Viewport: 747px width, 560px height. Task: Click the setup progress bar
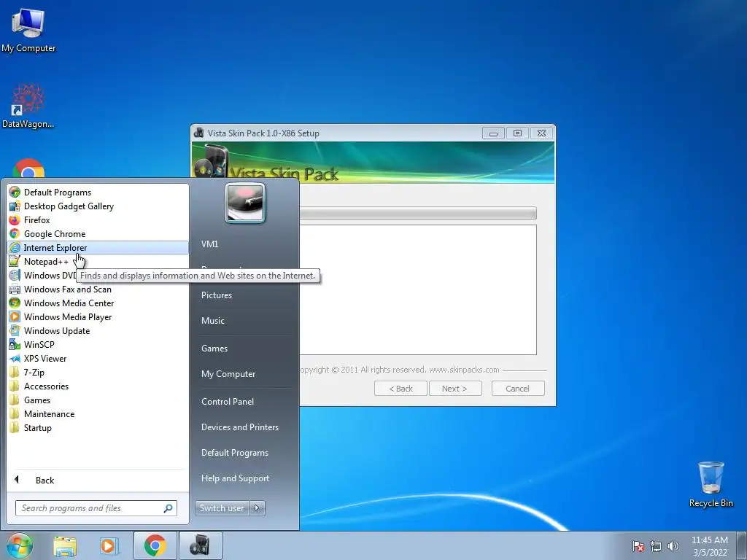point(418,213)
